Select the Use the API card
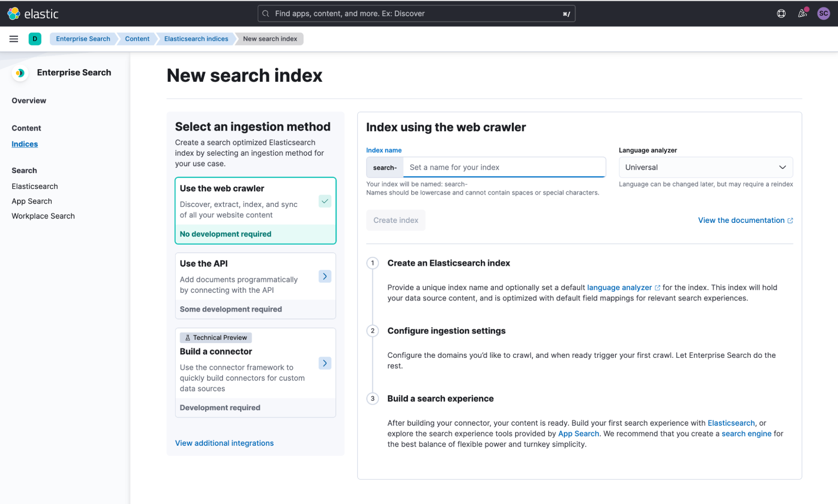838x504 pixels. click(255, 286)
